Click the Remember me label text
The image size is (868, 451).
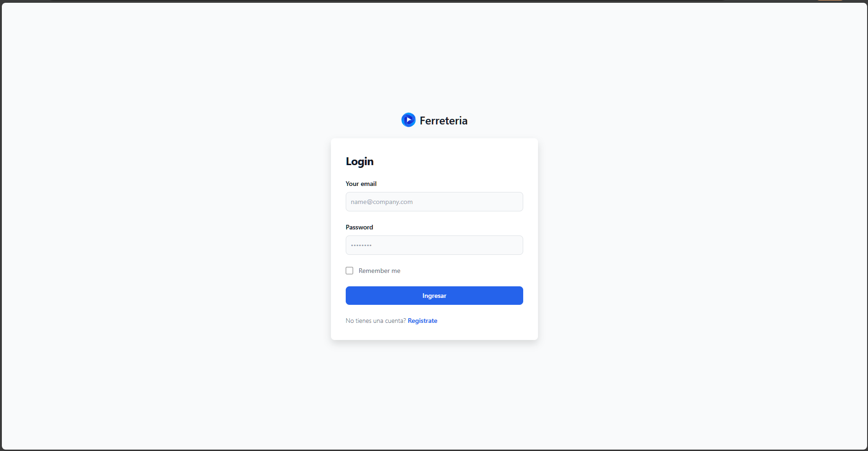[x=379, y=271]
